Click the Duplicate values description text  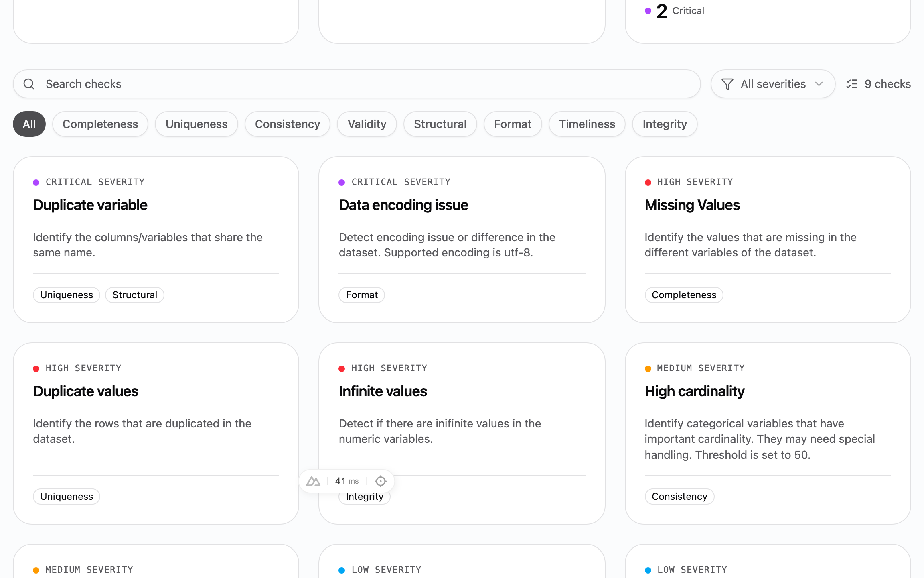coord(142,431)
